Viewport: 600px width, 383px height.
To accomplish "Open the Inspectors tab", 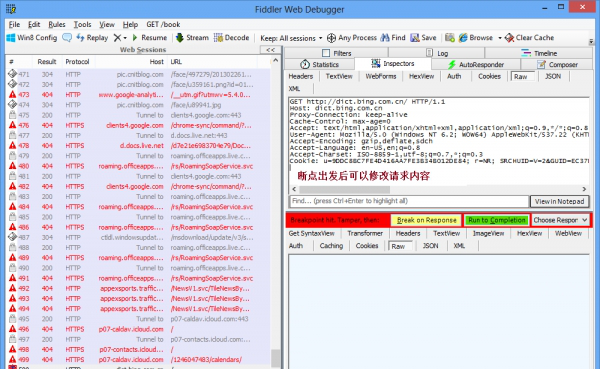I will [393, 64].
